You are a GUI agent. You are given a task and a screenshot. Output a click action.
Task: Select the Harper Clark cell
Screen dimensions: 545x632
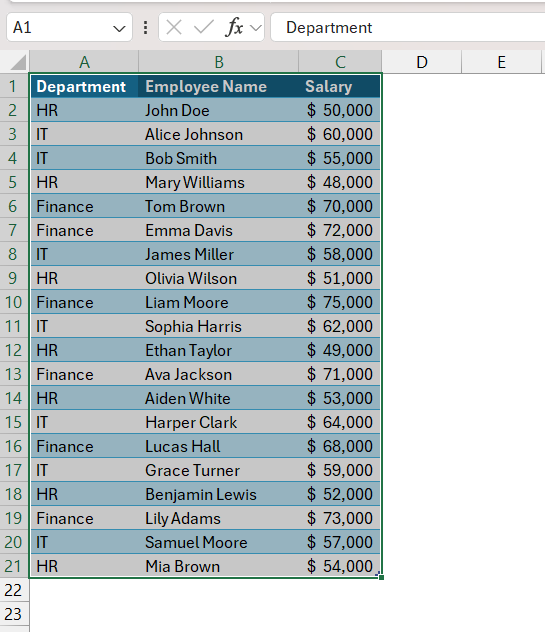(218, 422)
